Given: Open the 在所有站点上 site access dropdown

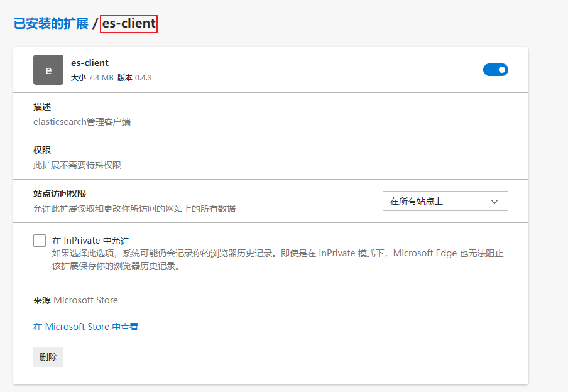Looking at the screenshot, I should pos(445,201).
